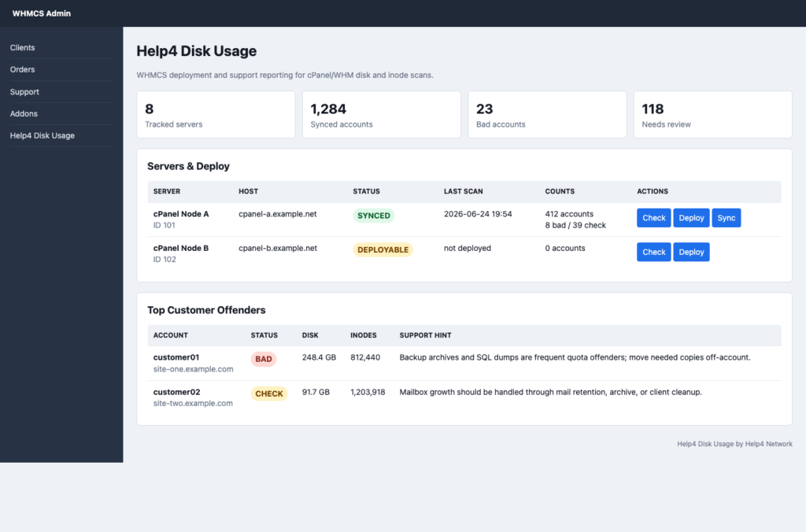Viewport: 806px width, 532px height.
Task: Select the Needs review stat card
Action: (x=712, y=115)
